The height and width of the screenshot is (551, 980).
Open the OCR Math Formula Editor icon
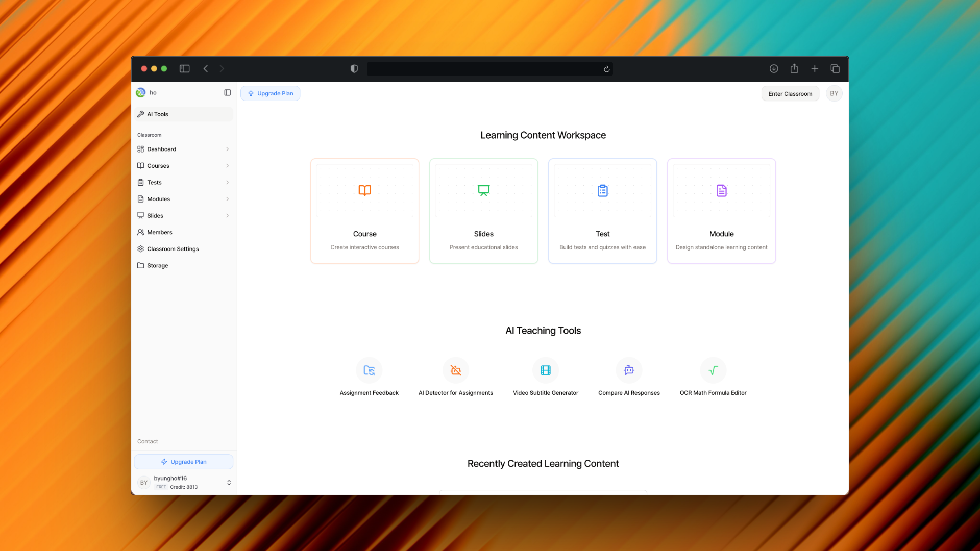point(713,370)
